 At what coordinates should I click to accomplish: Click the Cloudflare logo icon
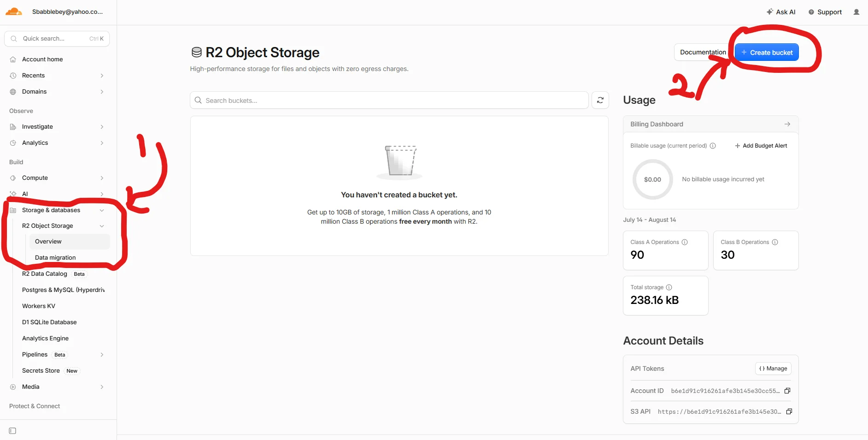(x=13, y=12)
